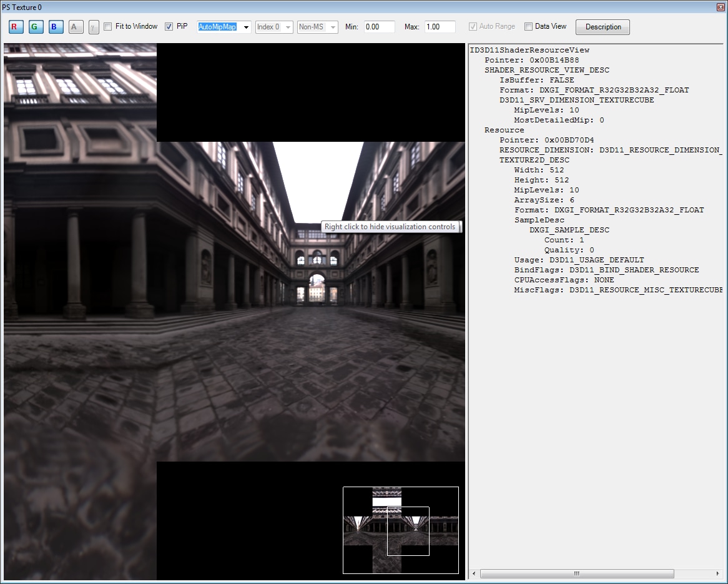Image resolution: width=728 pixels, height=584 pixels.
Task: Click the scroll right arrow in description pane
Action: pos(717,573)
